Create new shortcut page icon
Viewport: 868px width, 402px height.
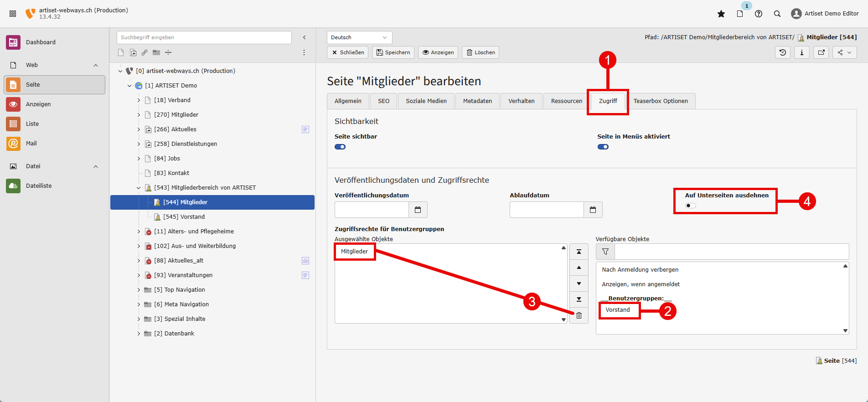[x=133, y=52]
